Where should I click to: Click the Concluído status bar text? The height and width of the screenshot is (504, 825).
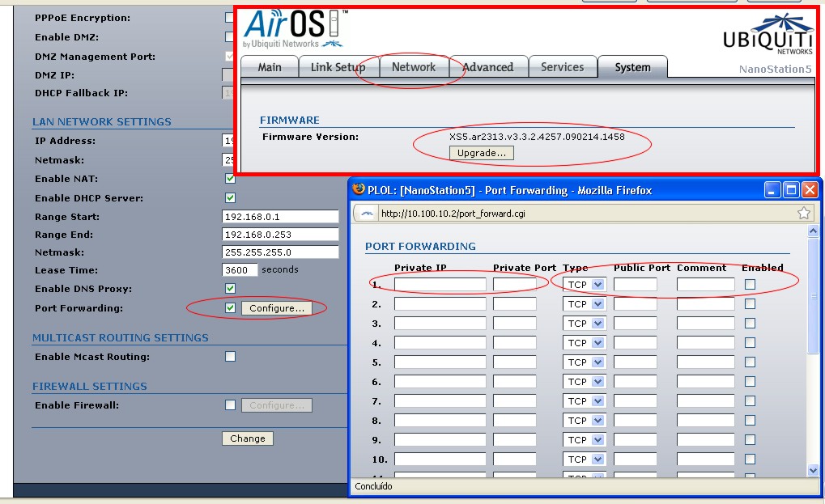coord(373,486)
